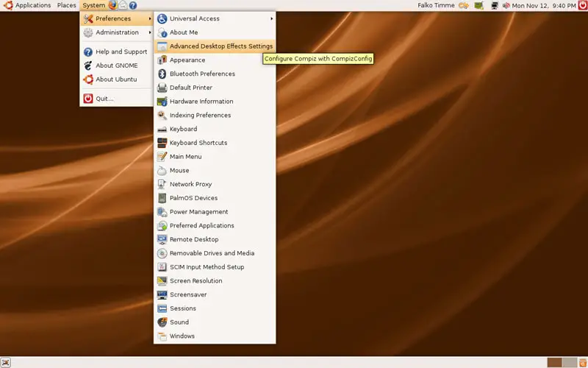Click the Screen Resolution icon
The image size is (588, 368).
[162, 281]
